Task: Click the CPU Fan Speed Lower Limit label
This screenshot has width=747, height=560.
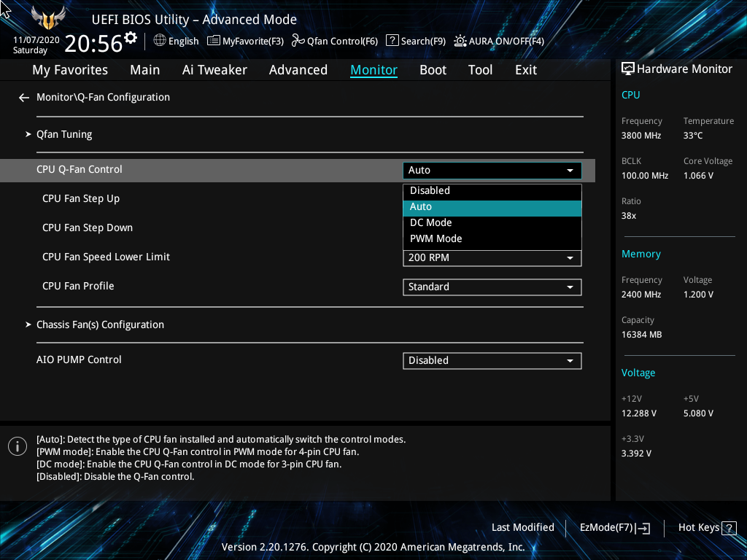Action: (107, 257)
